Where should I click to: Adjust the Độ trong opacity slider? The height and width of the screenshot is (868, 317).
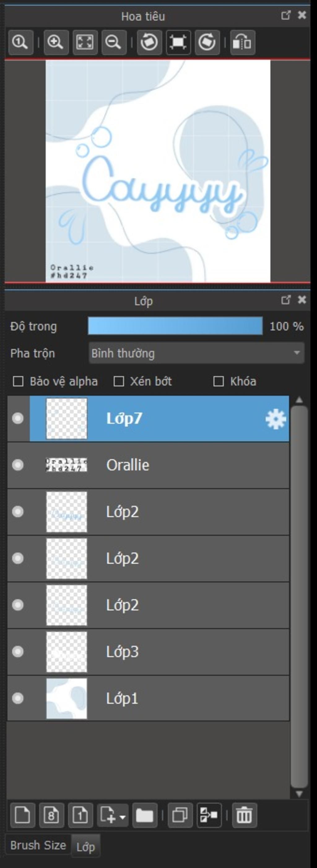pos(175,326)
